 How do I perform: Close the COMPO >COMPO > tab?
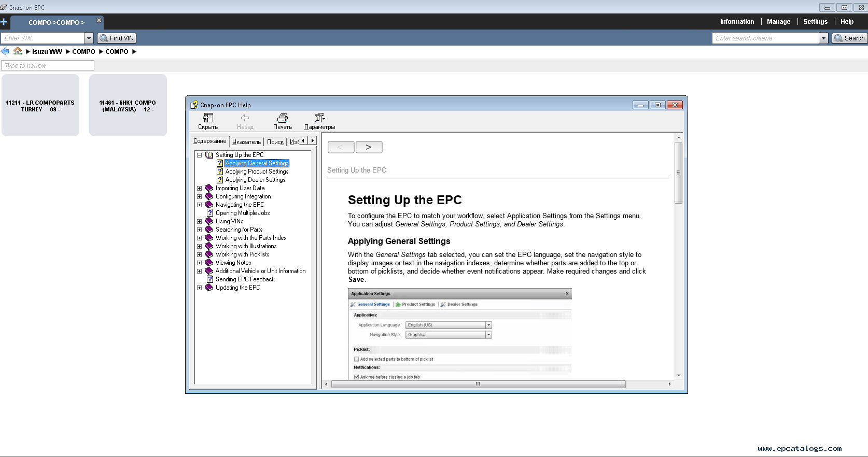click(x=99, y=20)
